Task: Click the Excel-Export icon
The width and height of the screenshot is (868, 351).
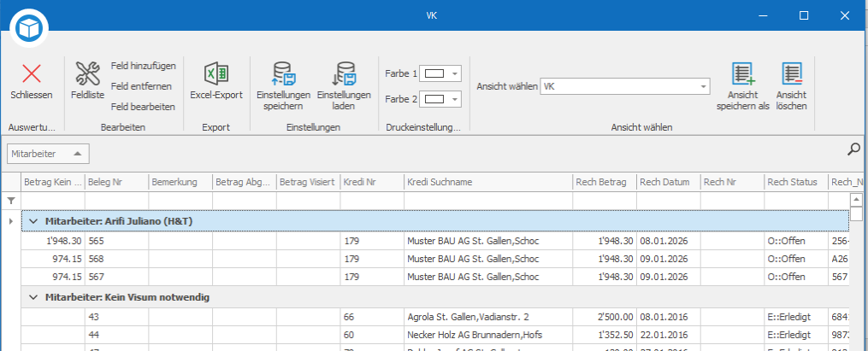Action: coord(216,73)
